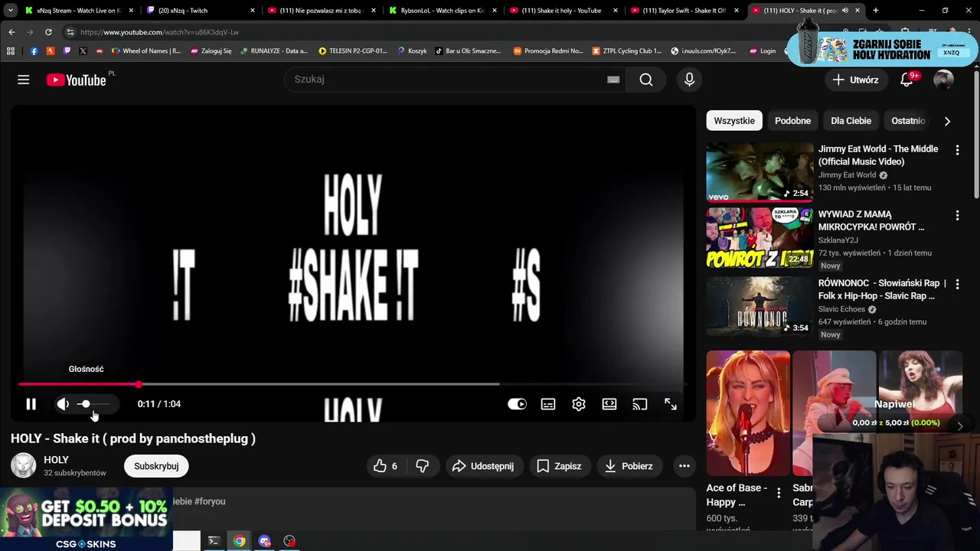Screen dimensions: 980x551
Task: Open the apps grid in bookmarks bar
Action: (x=11, y=51)
